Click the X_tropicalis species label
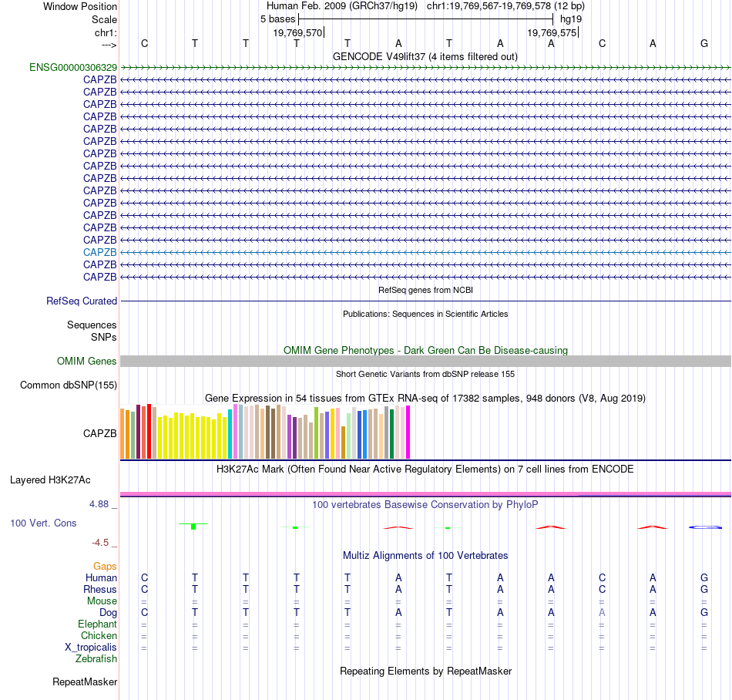Screen dimensions: 732x700 (91, 648)
